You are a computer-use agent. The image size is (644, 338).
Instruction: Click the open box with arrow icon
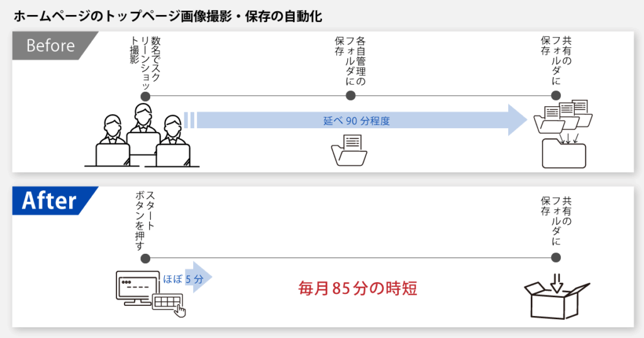(x=556, y=297)
